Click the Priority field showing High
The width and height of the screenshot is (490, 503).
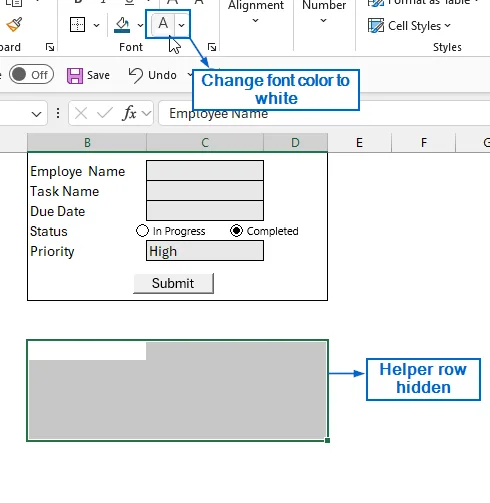[x=205, y=251]
